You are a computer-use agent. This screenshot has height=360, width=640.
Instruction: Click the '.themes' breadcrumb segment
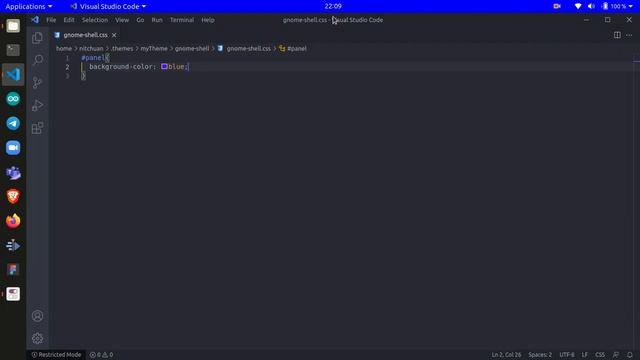pos(122,48)
